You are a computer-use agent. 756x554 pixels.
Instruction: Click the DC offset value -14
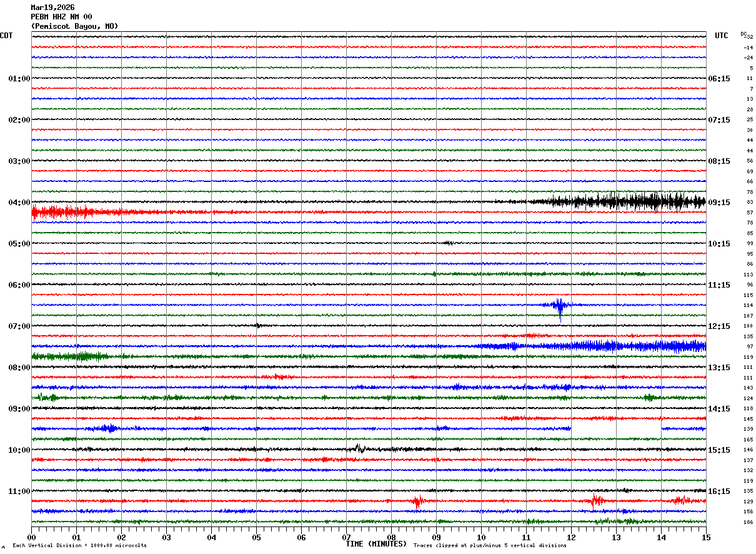tap(748, 48)
